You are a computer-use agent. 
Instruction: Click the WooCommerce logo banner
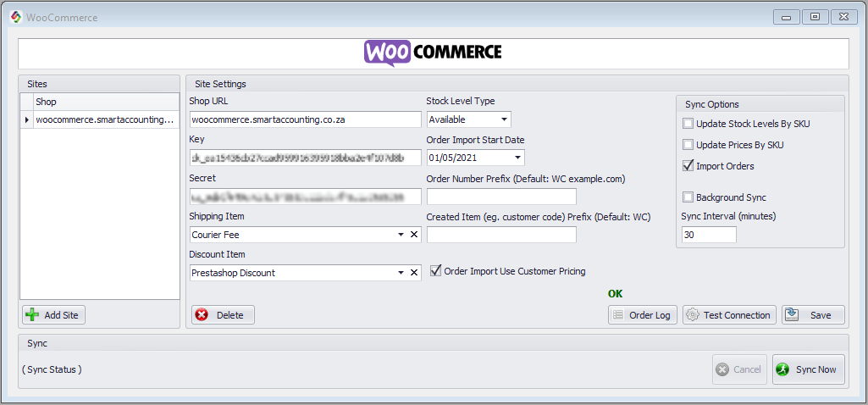433,53
